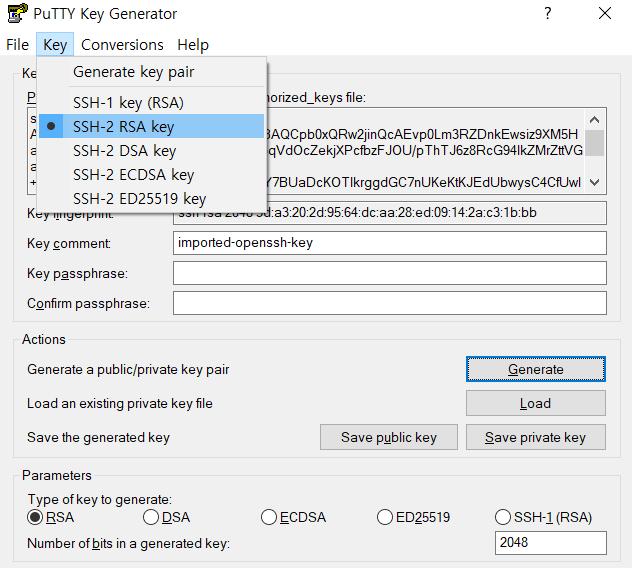The width and height of the screenshot is (632, 568).
Task: Select SSH-2 RSA key menu entry
Action: (152, 126)
